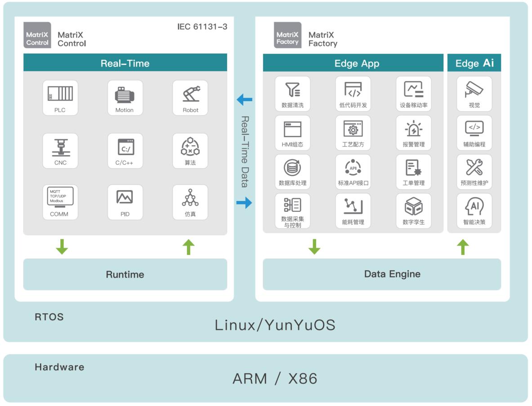
Task: Click the MatriX Control logo badge
Action: (37, 35)
